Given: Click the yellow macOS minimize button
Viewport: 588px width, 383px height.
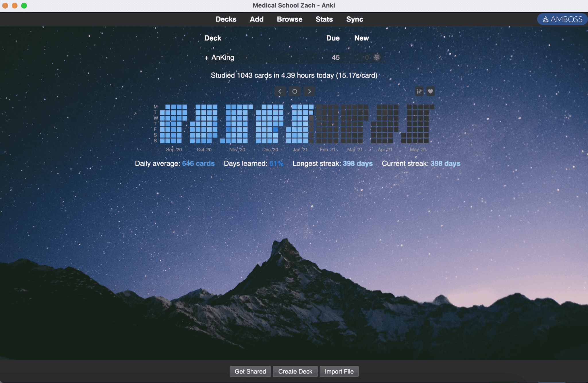Looking at the screenshot, I should pos(15,5).
